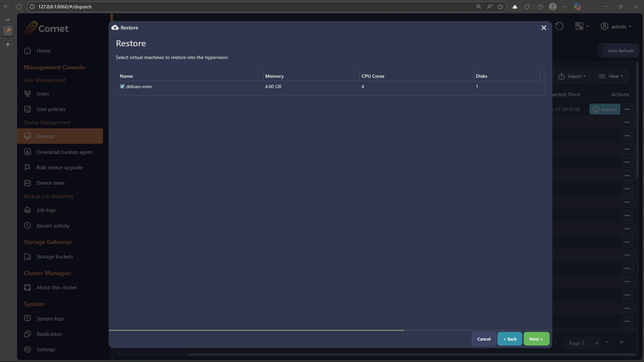
Task: Click the Users group icon
Action: click(x=28, y=94)
